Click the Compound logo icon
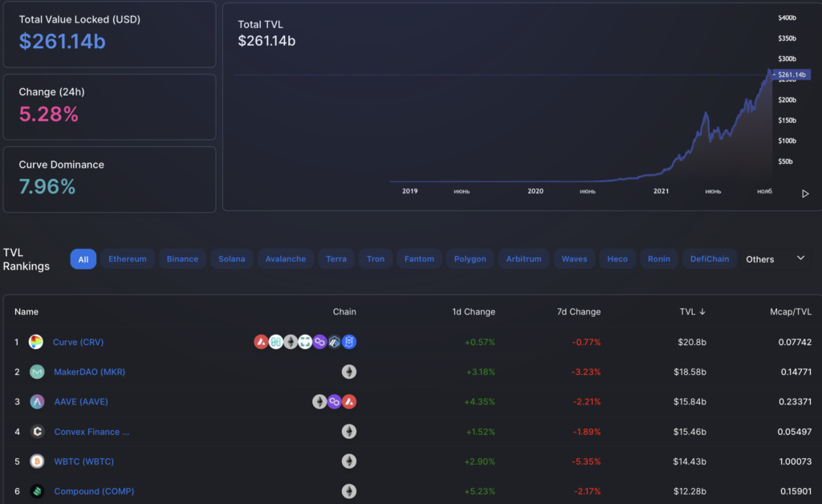Image resolution: width=822 pixels, height=504 pixels. point(37,491)
